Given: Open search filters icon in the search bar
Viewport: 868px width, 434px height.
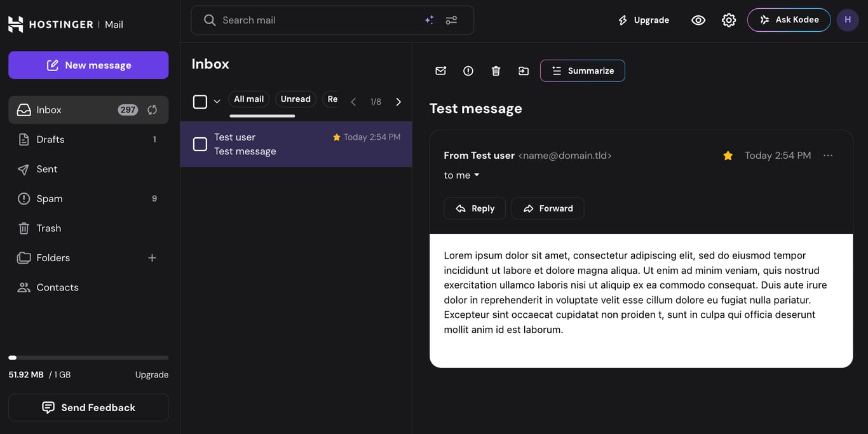Looking at the screenshot, I should click(x=451, y=20).
